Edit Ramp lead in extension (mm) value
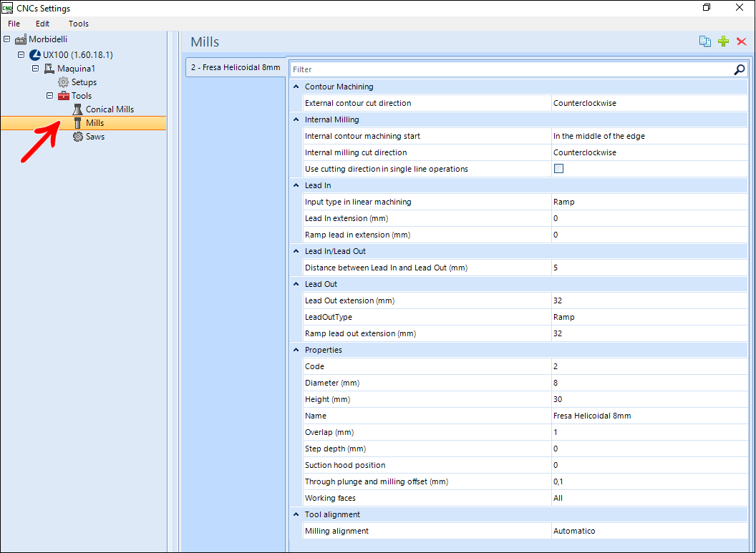 click(x=649, y=235)
